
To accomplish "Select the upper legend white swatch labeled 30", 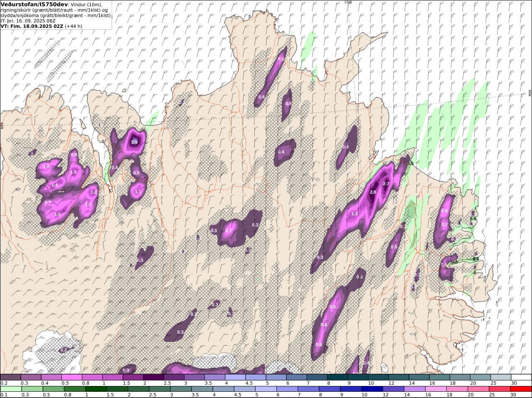I will [x=521, y=377].
